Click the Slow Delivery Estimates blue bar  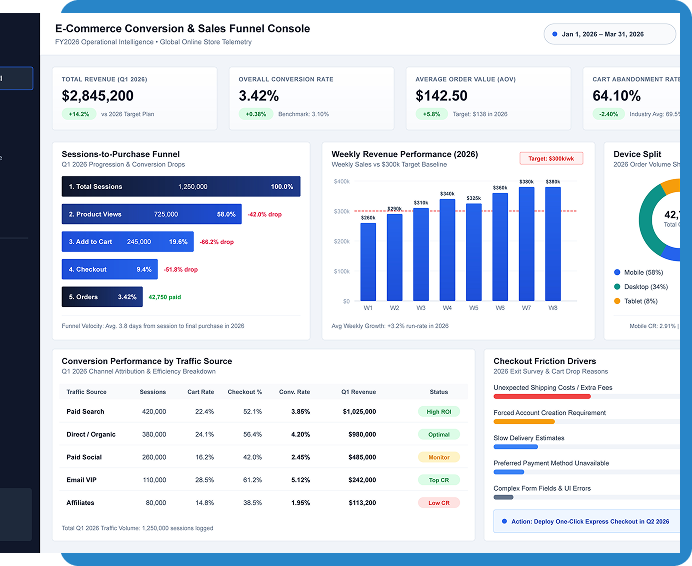tap(515, 447)
